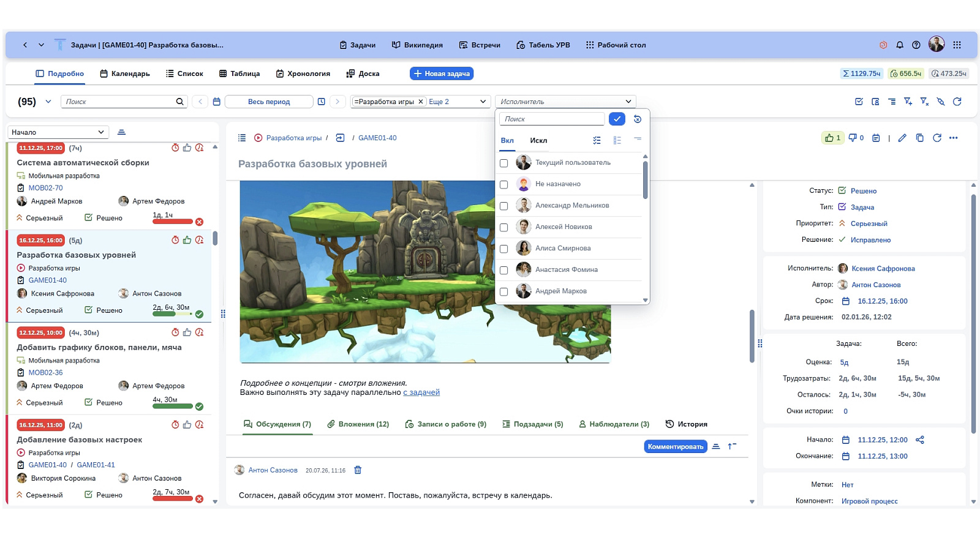Viewport: 980px width, 551px height.
Task: Open Встречи in top navigation
Action: tap(480, 45)
